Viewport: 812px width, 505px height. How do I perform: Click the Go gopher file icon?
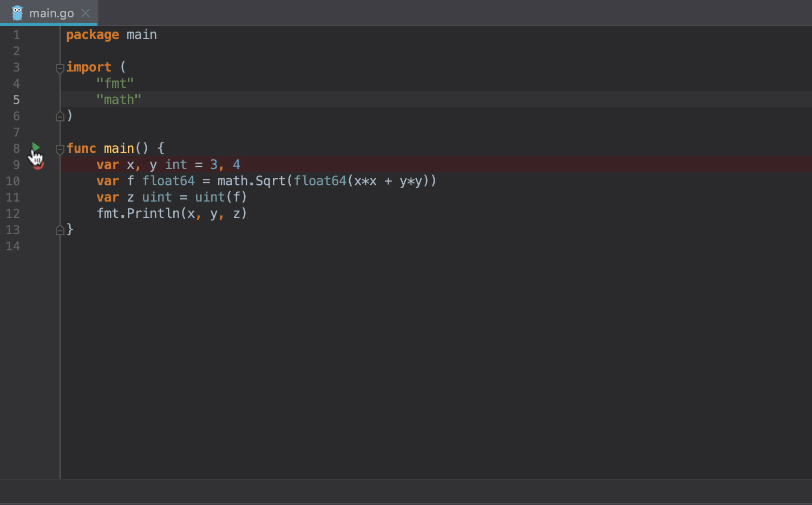(17, 13)
